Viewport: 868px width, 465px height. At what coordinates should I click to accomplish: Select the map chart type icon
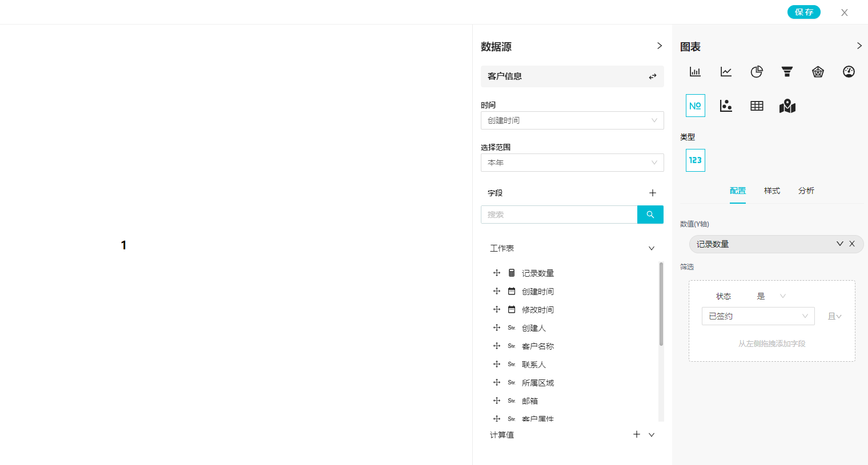pyautogui.click(x=787, y=106)
